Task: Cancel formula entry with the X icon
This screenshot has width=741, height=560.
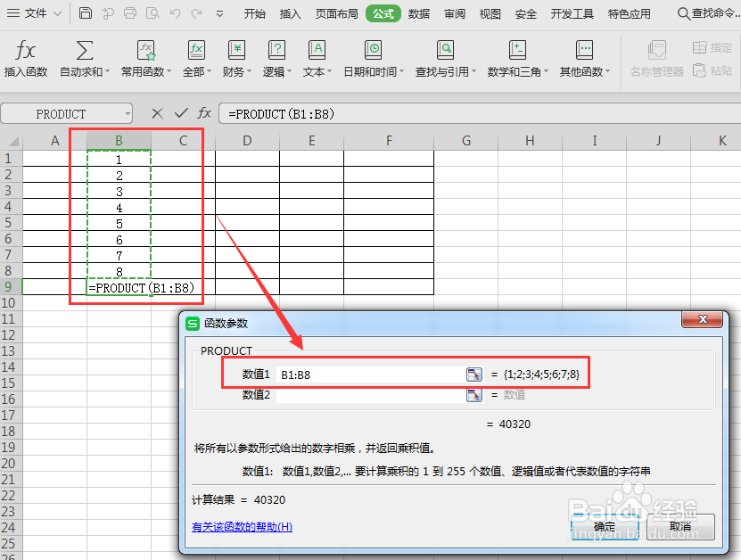Action: tap(156, 113)
